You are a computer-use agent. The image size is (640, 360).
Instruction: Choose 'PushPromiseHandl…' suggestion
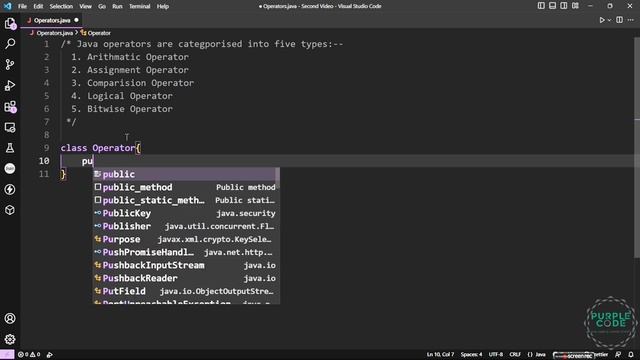(184, 252)
